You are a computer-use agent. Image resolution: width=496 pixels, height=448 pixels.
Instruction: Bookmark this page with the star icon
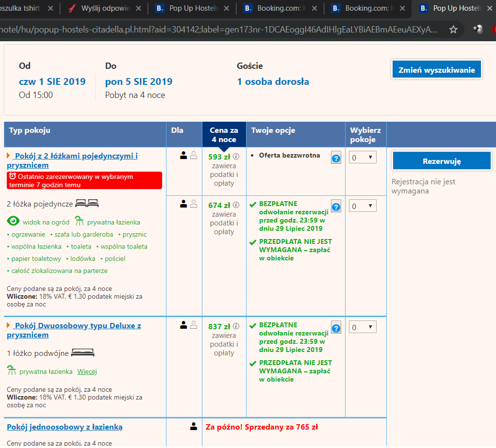453,30
